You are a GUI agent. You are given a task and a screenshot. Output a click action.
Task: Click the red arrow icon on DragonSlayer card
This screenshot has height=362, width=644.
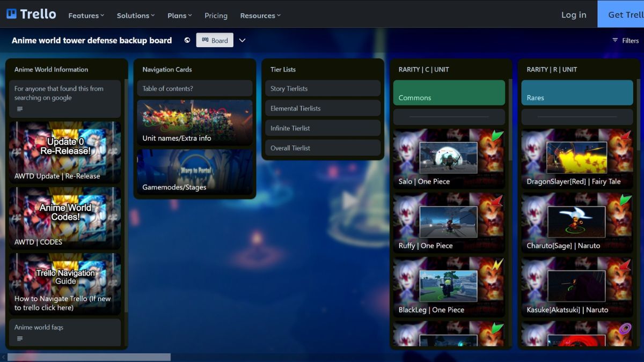tap(625, 136)
